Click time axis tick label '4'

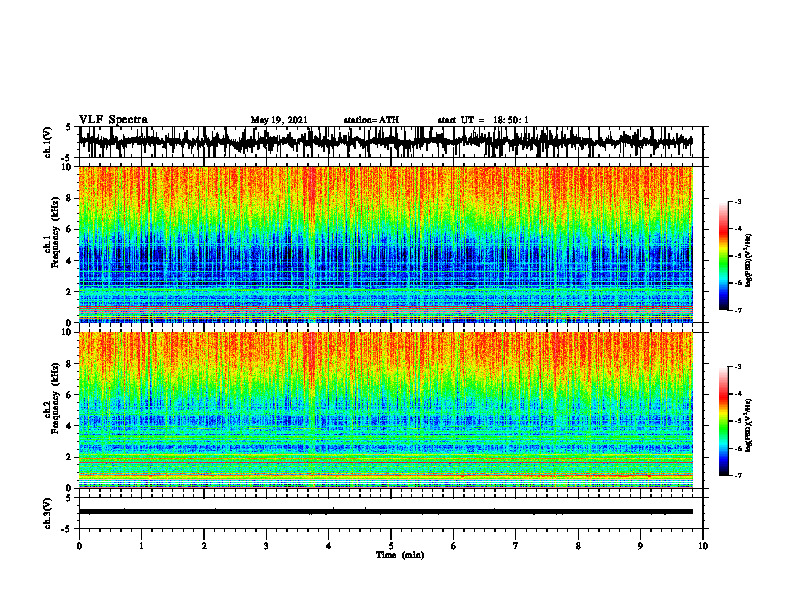329,546
